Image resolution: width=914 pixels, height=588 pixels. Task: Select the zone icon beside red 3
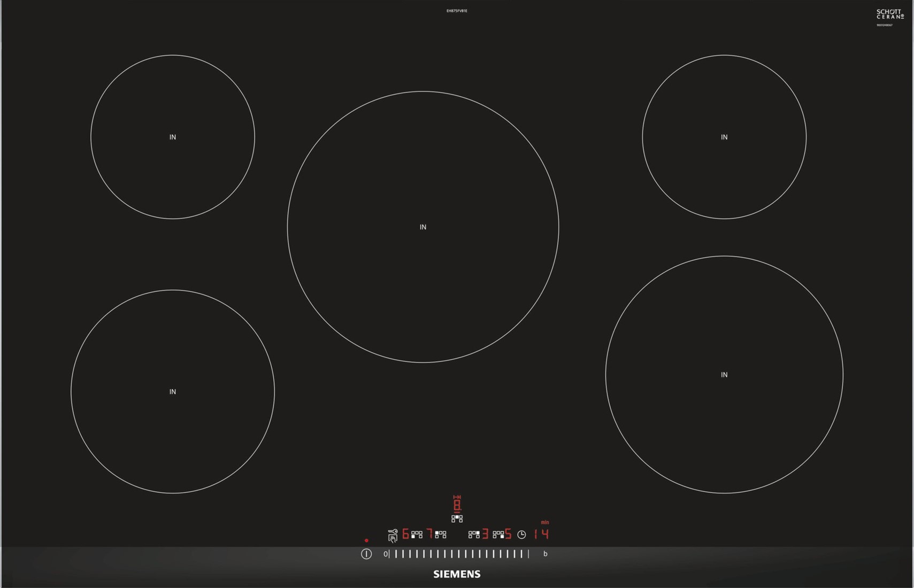point(474,534)
